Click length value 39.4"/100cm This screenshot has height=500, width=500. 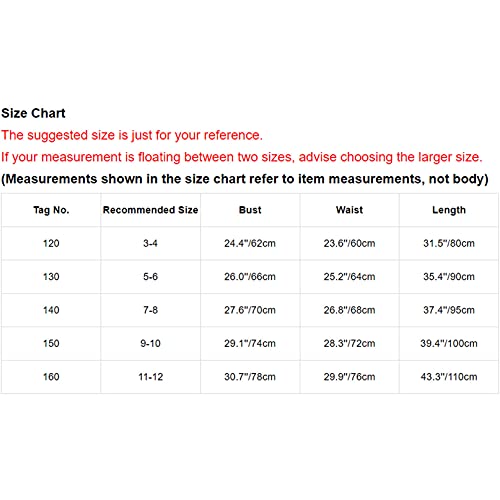point(449,343)
